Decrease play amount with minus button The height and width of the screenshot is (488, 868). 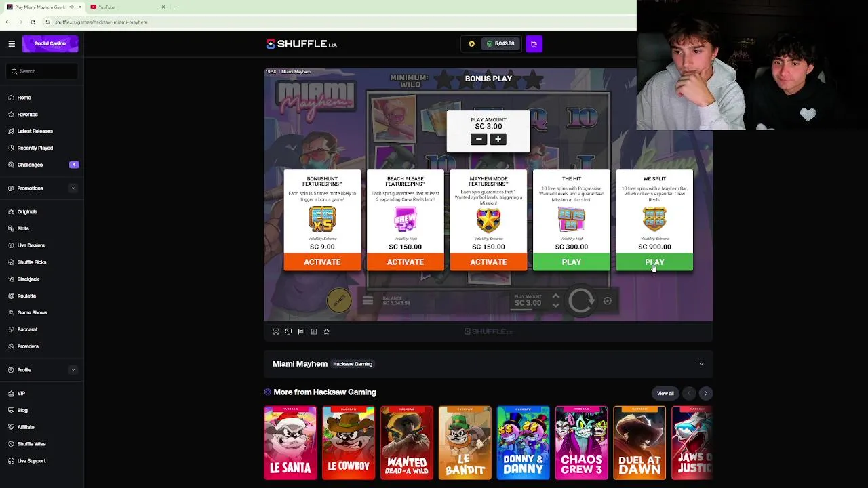coord(479,139)
